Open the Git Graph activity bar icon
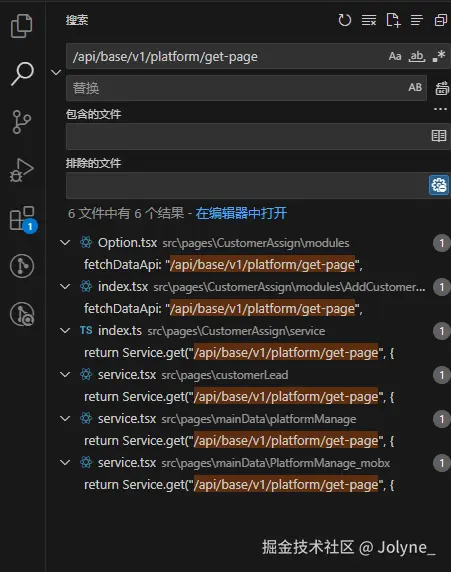The width and height of the screenshot is (451, 572). click(x=22, y=266)
